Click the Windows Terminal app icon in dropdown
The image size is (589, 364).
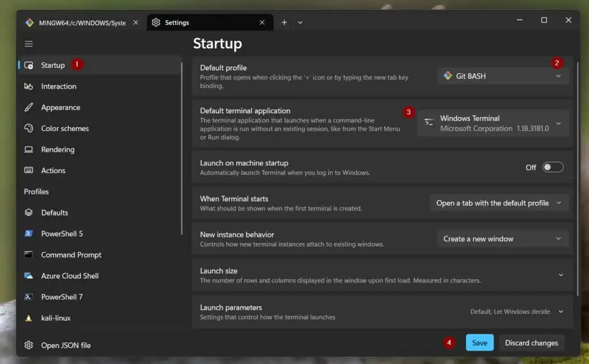click(x=429, y=122)
